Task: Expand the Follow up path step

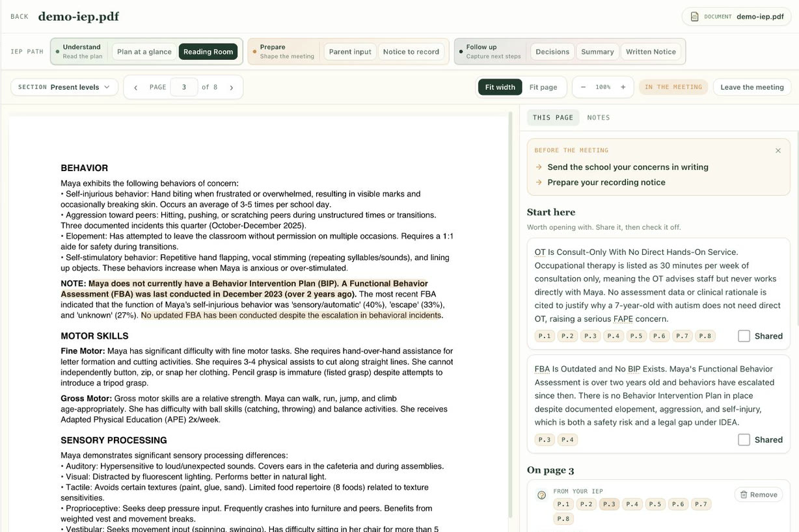Action: tap(490, 51)
